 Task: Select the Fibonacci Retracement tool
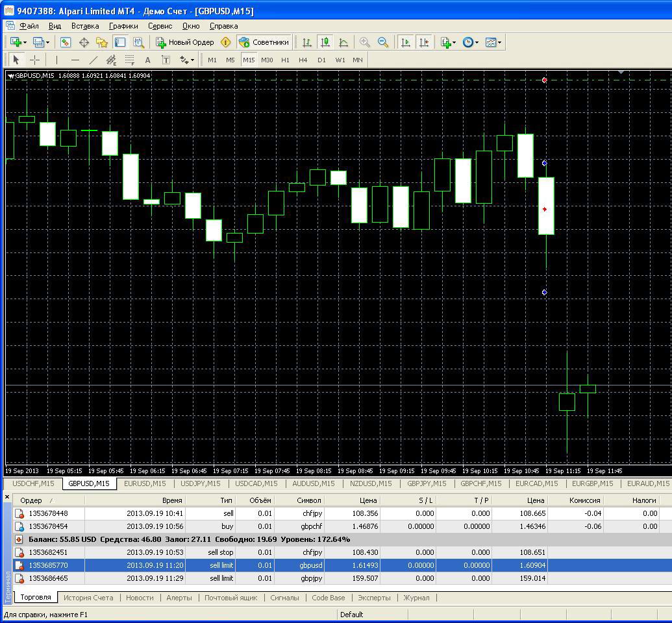tap(129, 60)
